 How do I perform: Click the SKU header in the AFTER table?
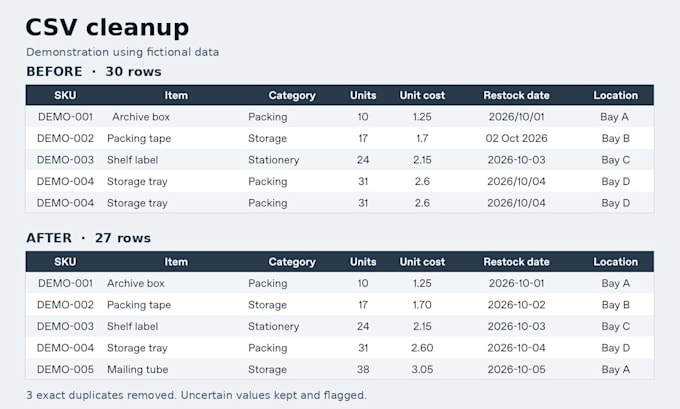(x=65, y=262)
